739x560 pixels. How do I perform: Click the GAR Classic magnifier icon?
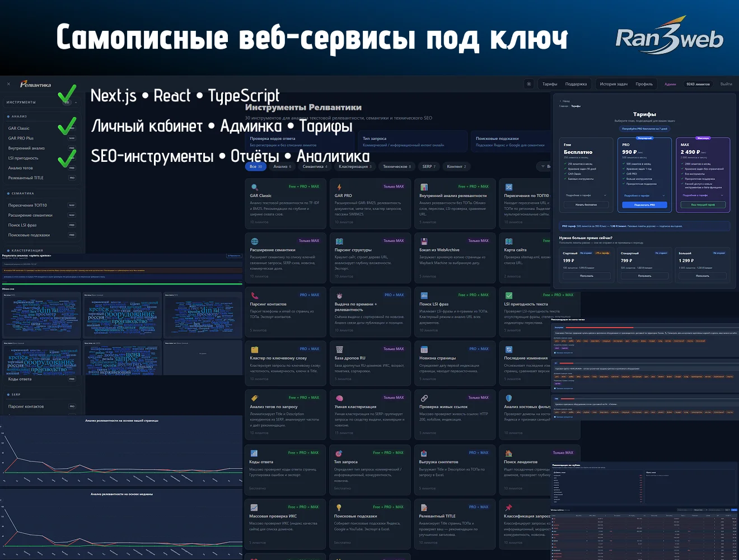(254, 187)
